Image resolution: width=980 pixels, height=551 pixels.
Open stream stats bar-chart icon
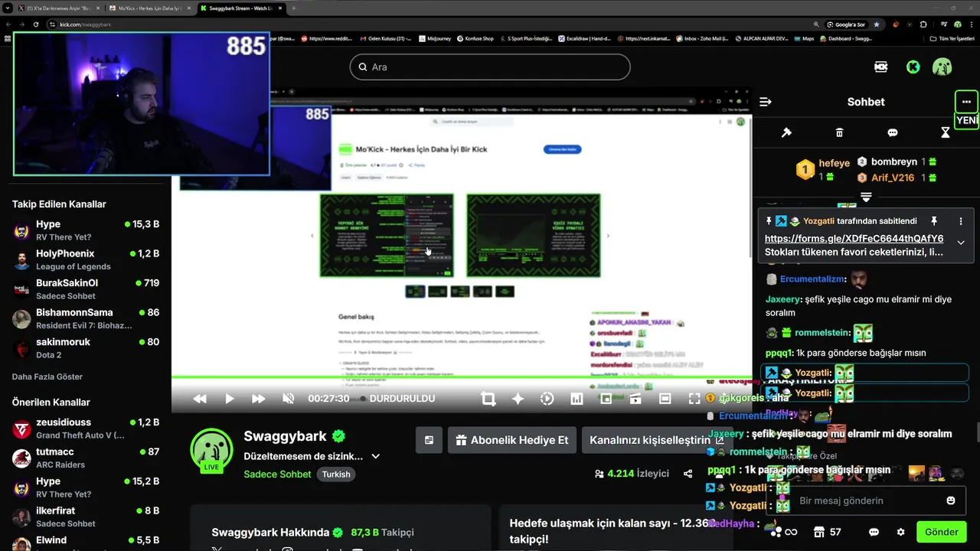click(577, 399)
